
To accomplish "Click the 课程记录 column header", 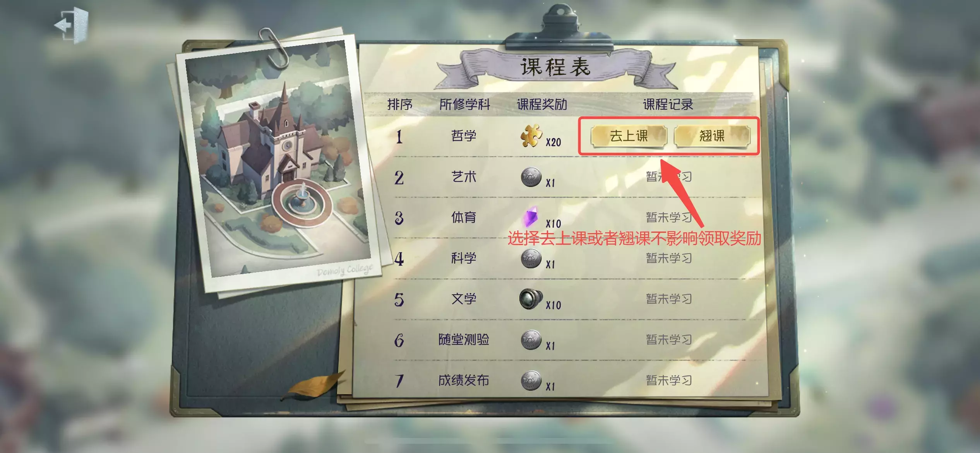I will tap(668, 105).
